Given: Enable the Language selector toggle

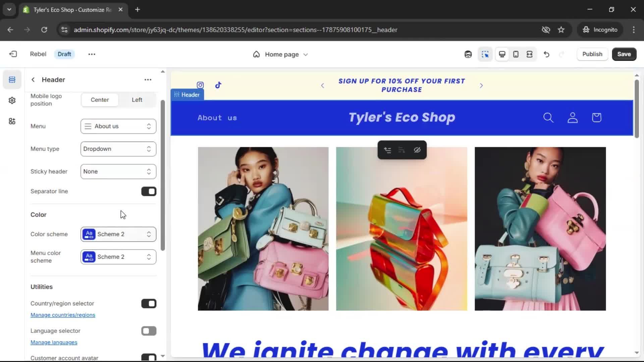Looking at the screenshot, I should pos(149,331).
